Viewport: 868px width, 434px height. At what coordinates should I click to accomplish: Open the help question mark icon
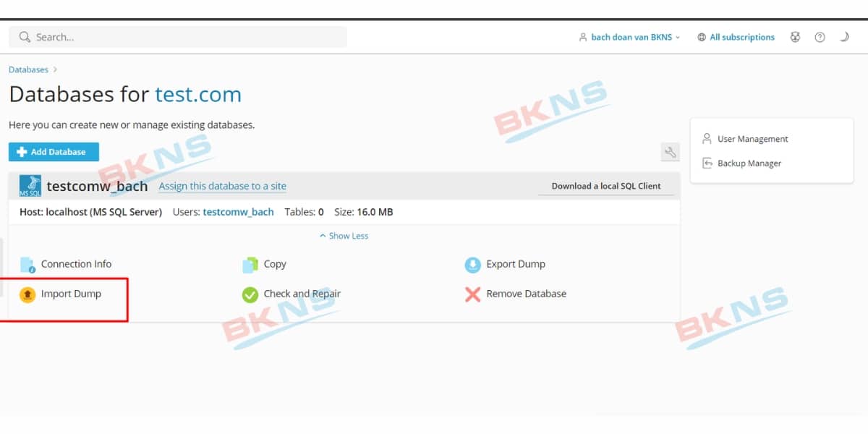point(820,38)
